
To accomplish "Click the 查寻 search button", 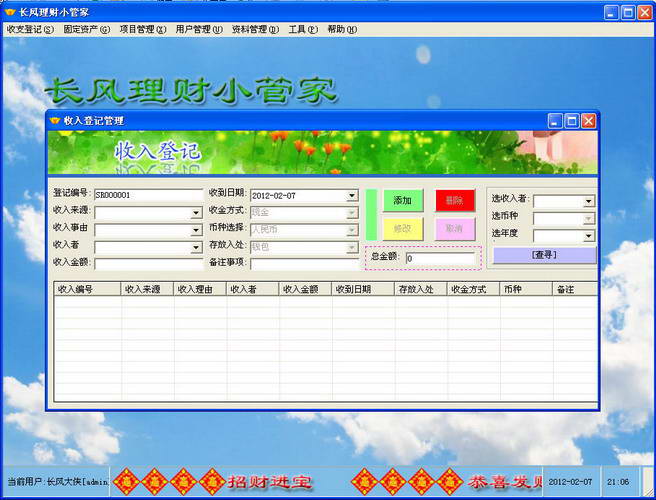I will tap(543, 255).
